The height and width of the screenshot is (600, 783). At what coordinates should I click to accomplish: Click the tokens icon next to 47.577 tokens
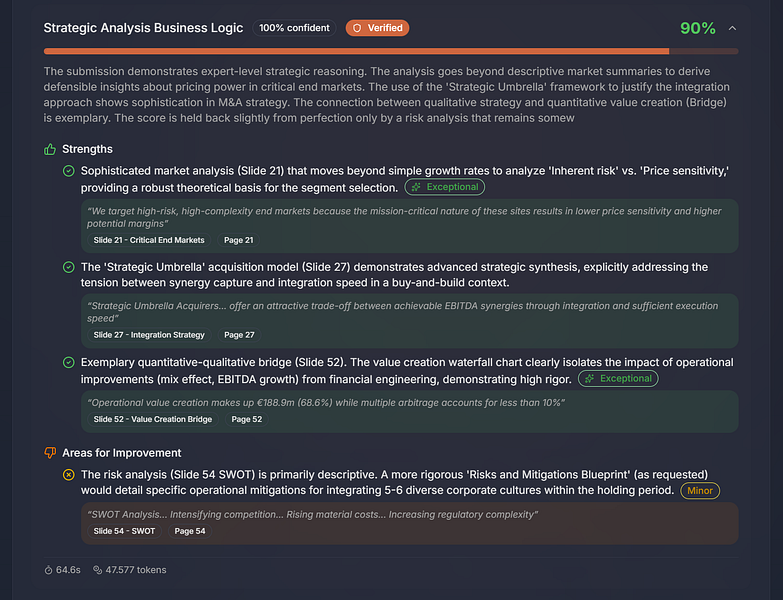[x=98, y=570]
